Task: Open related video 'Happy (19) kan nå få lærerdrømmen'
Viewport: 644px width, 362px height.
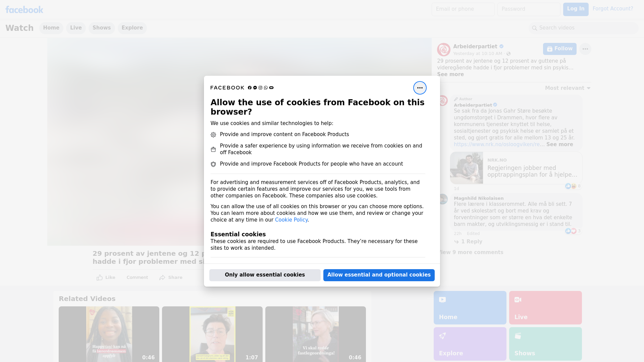Action: (x=109, y=334)
